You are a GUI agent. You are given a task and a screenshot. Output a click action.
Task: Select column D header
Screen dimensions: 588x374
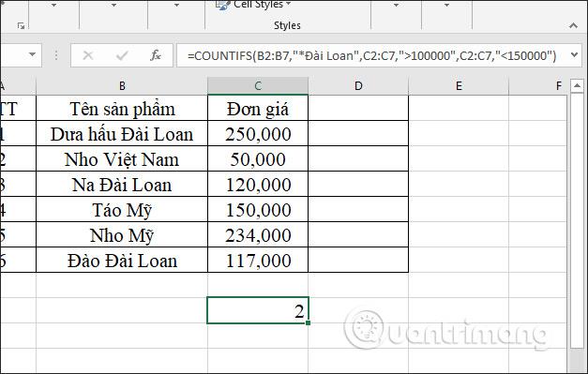pyautogui.click(x=358, y=86)
